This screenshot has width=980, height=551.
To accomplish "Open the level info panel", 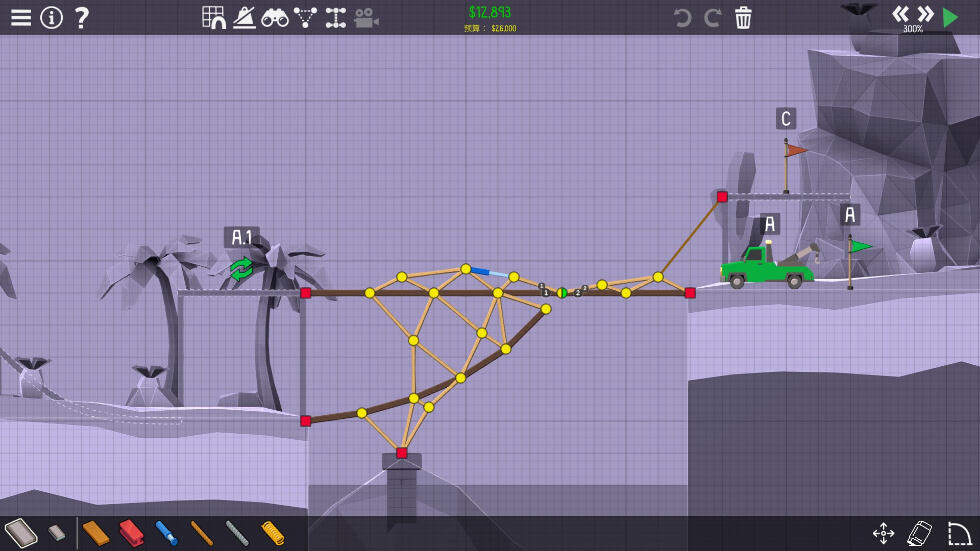I will click(51, 18).
